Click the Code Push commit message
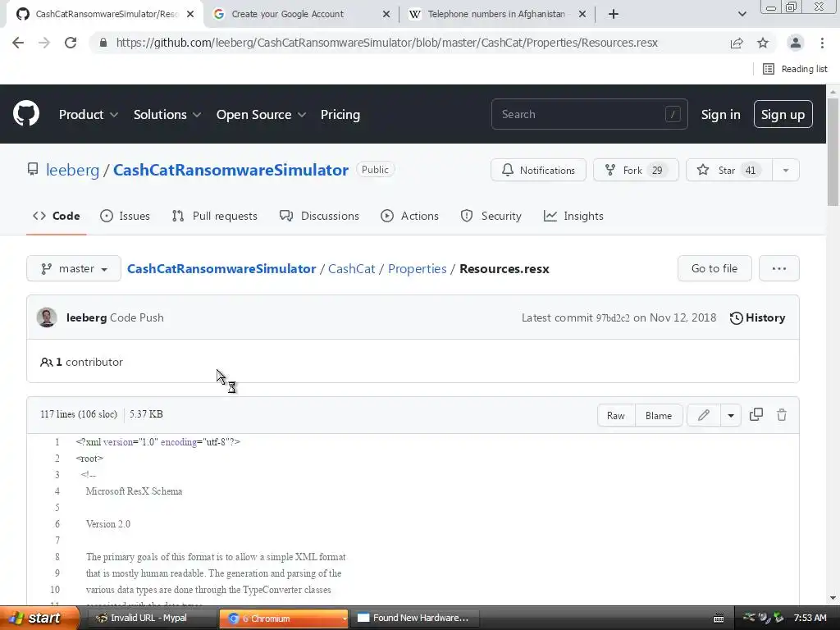The image size is (840, 630). tap(137, 317)
